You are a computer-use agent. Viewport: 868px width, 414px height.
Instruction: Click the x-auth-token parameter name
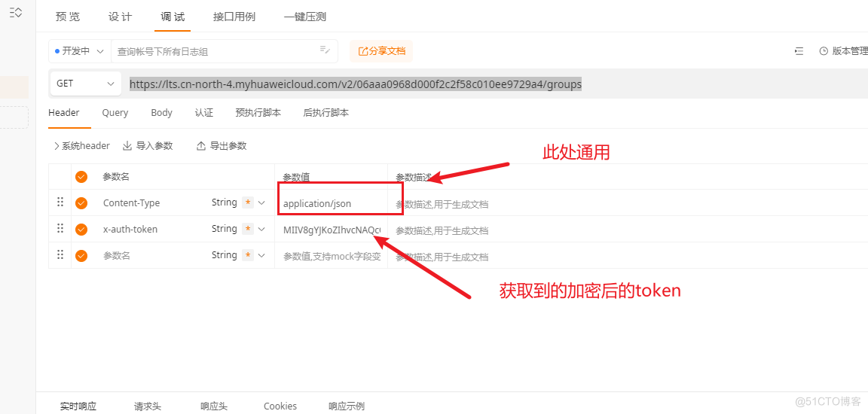pos(130,230)
